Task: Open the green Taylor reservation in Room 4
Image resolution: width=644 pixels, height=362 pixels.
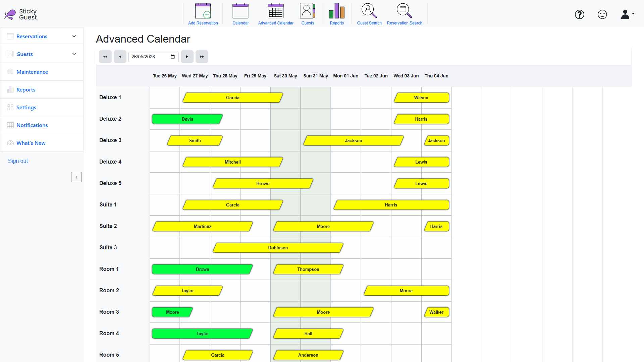Action: [202, 334]
